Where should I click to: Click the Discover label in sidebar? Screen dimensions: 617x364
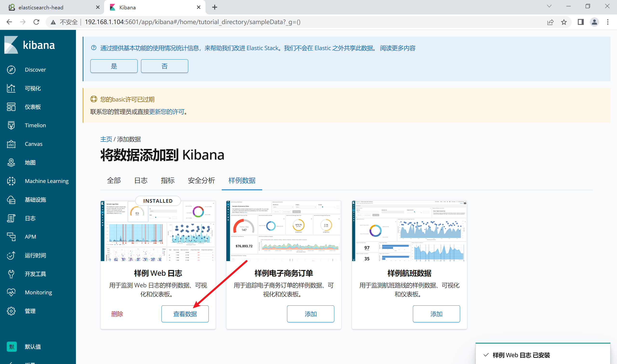click(x=35, y=70)
